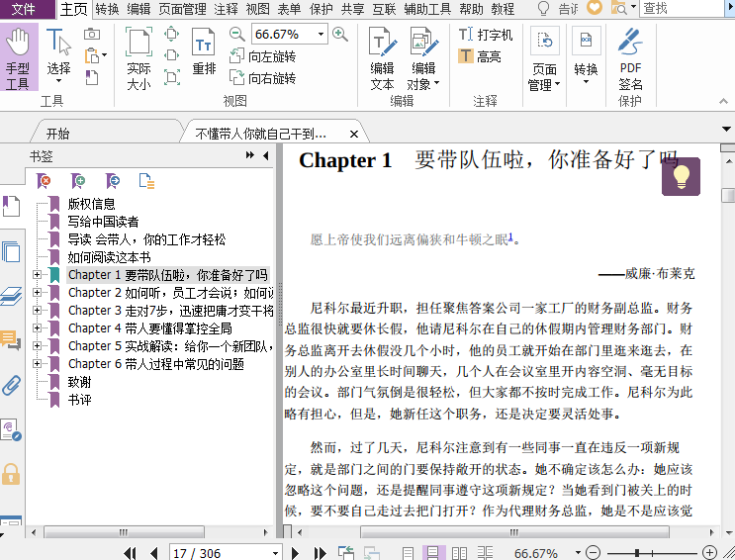This screenshot has height=560, width=735.
Task: Click the Reflow (重排) button
Action: [x=204, y=50]
